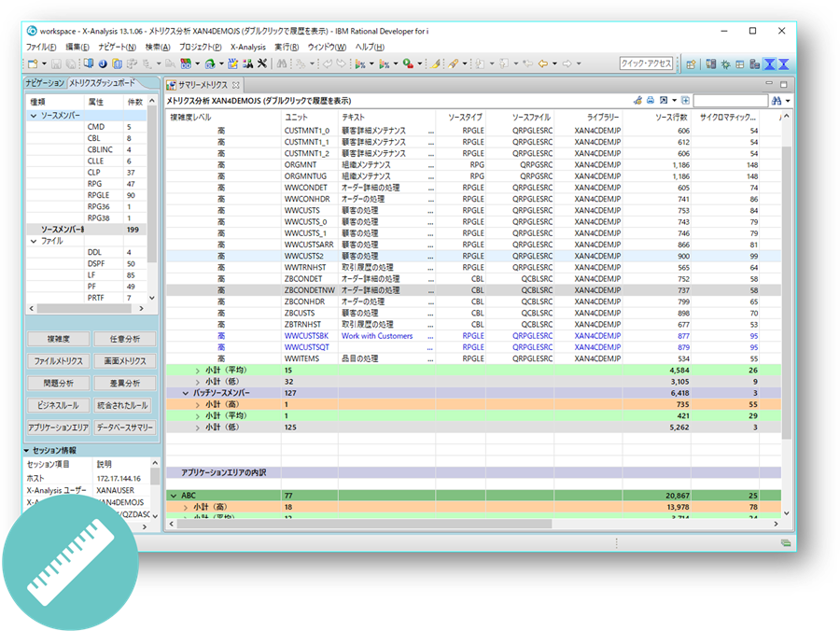Collapse the ファイル tree node
The image size is (840, 631).
coord(34,241)
